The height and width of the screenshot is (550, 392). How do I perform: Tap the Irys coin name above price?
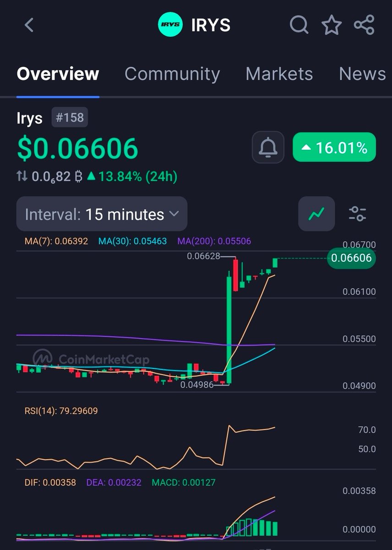point(29,118)
